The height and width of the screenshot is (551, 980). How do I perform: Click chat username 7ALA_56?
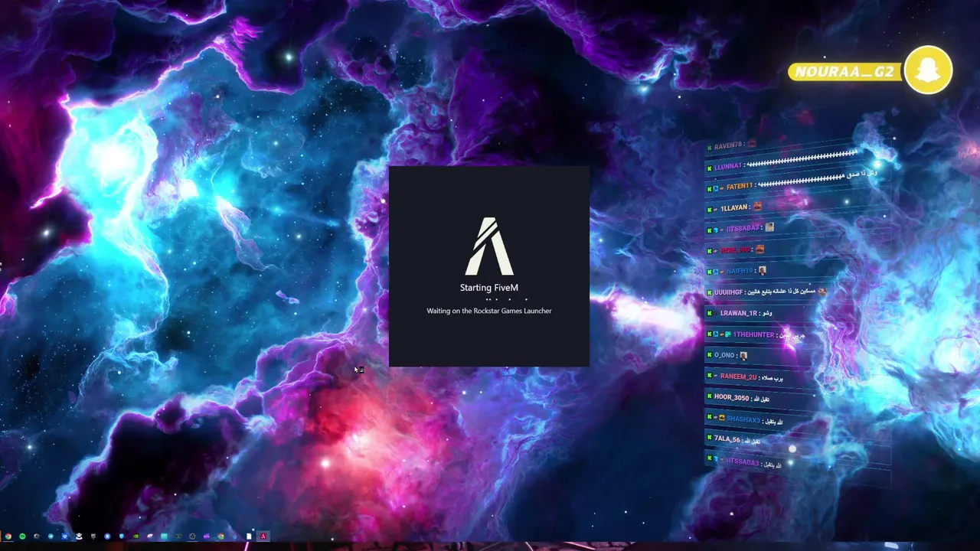coord(727,439)
